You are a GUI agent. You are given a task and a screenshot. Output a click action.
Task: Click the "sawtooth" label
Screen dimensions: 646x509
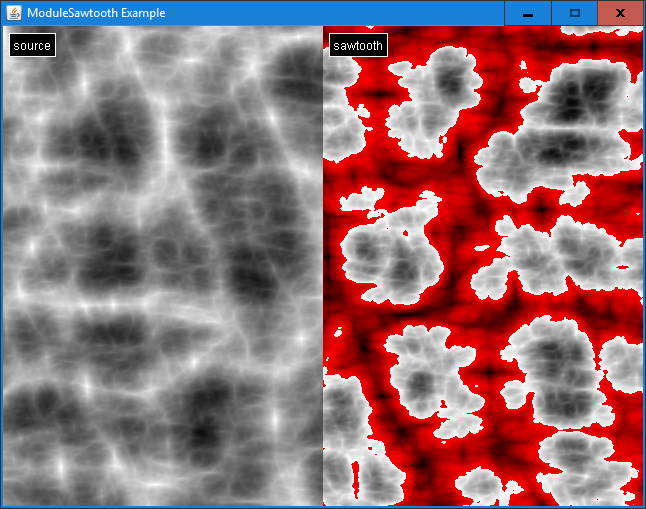click(x=358, y=46)
